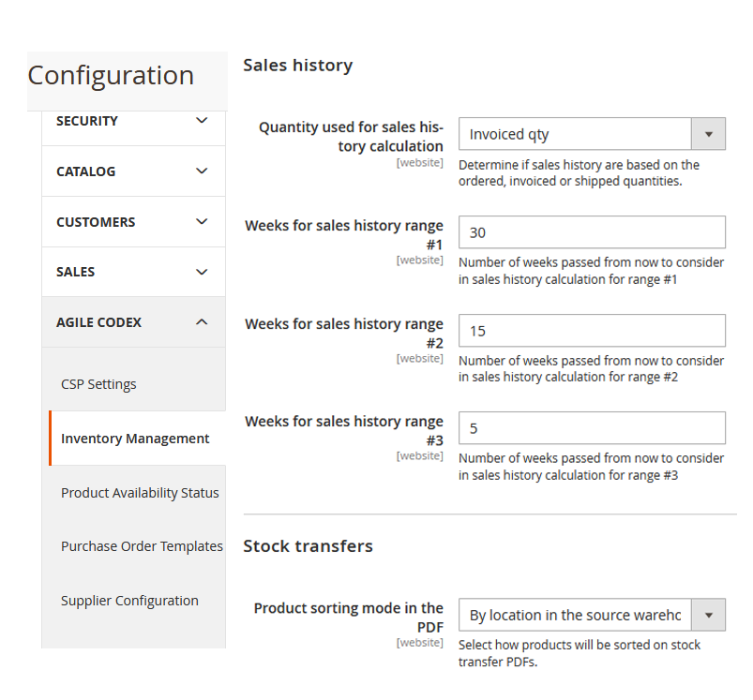Image resolution: width=753 pixels, height=700 pixels.
Task: Click the Weeks for range #2 field showing 15
Action: (592, 330)
